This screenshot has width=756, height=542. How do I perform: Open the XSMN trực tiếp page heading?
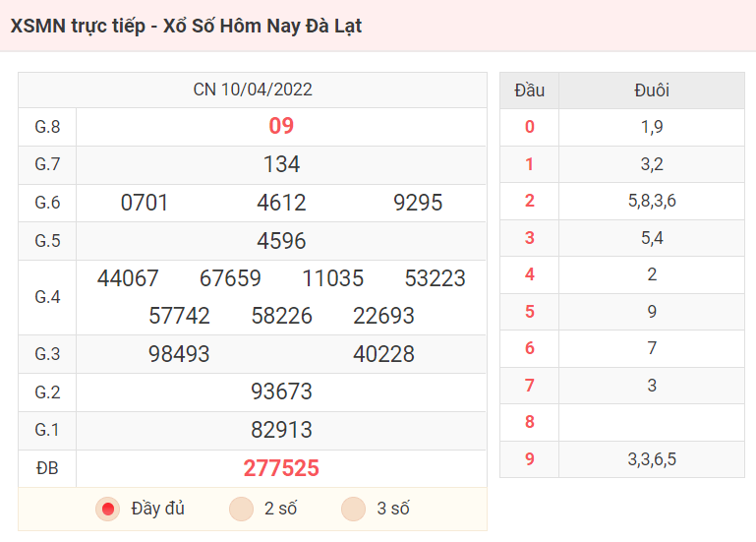(x=186, y=26)
